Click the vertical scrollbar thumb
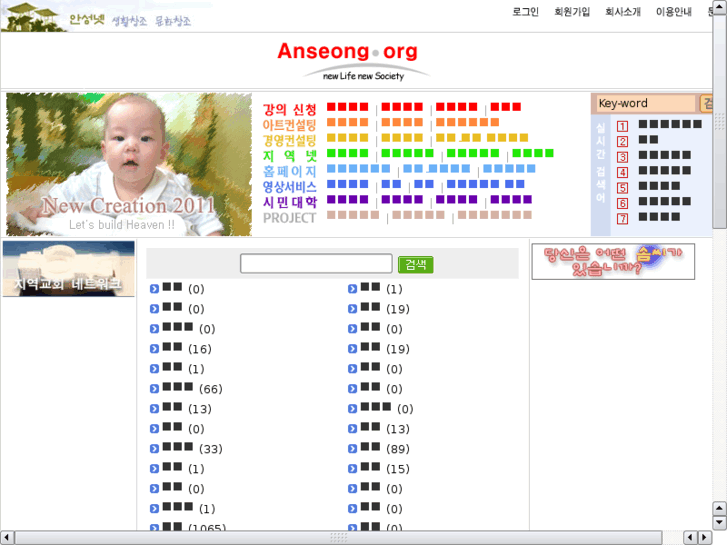This screenshot has height=545, width=727. 719,121
